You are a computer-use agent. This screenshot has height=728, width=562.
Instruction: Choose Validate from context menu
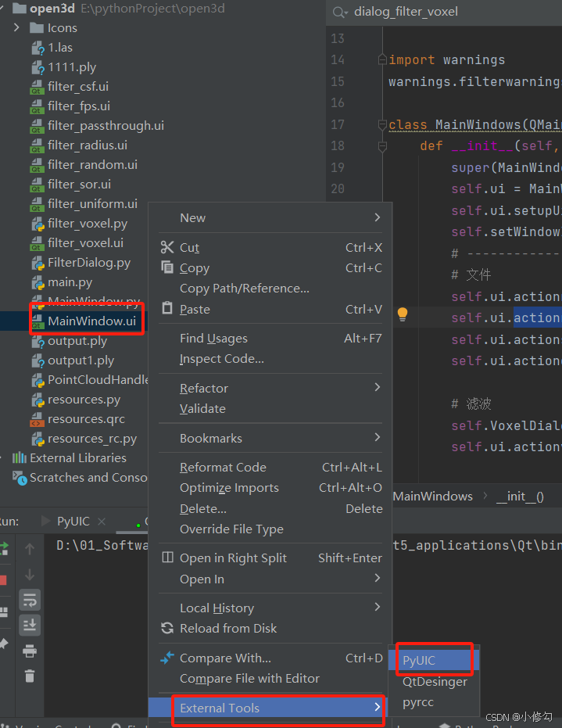point(270,408)
